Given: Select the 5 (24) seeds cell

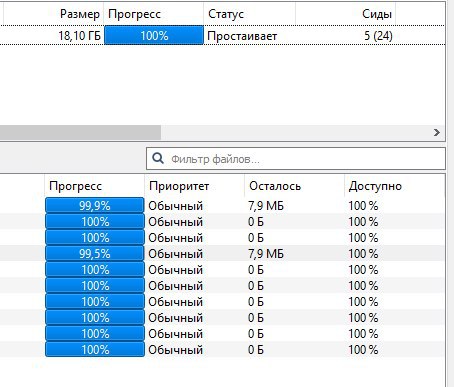Looking at the screenshot, I should (378, 36).
